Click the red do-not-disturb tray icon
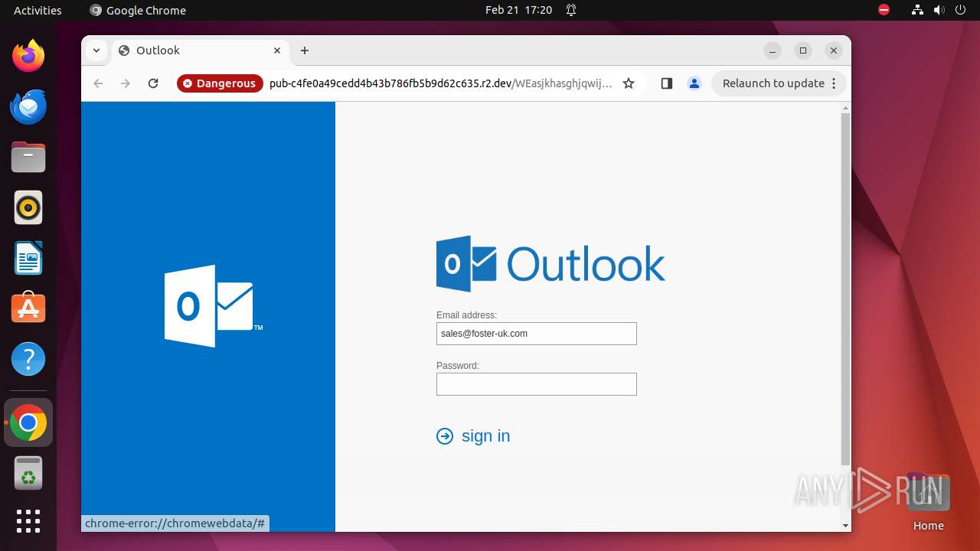The height and width of the screenshot is (551, 980). click(884, 10)
